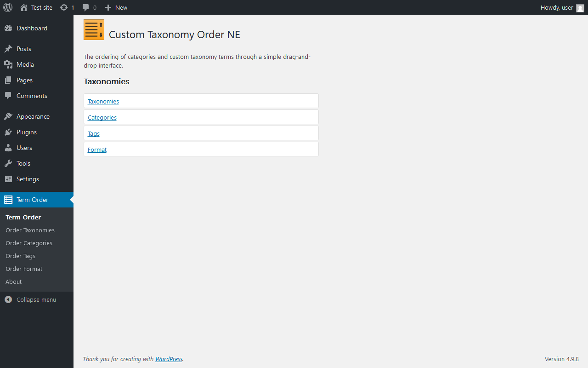Click the home icon beside Test site
The width and height of the screenshot is (588, 368).
[24, 7]
